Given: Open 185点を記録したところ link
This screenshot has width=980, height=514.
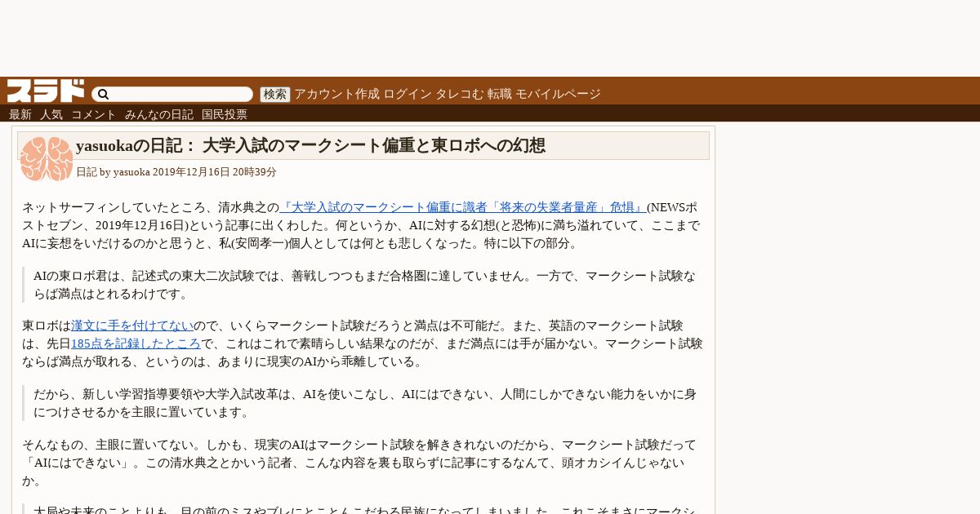Looking at the screenshot, I should [136, 343].
